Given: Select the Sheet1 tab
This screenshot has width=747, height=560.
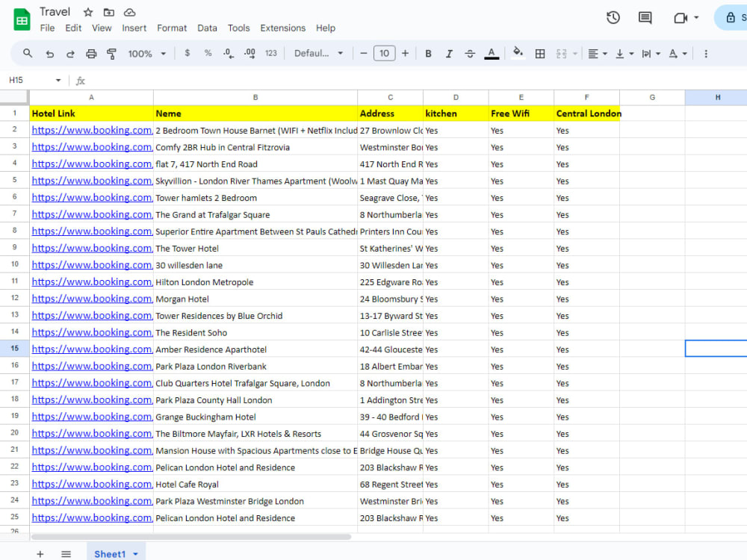Looking at the screenshot, I should pyautogui.click(x=110, y=554).
